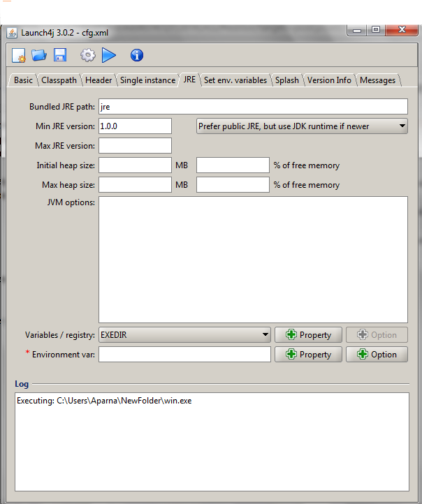Switch to the Splash tab
This screenshot has height=504, width=422.
287,80
